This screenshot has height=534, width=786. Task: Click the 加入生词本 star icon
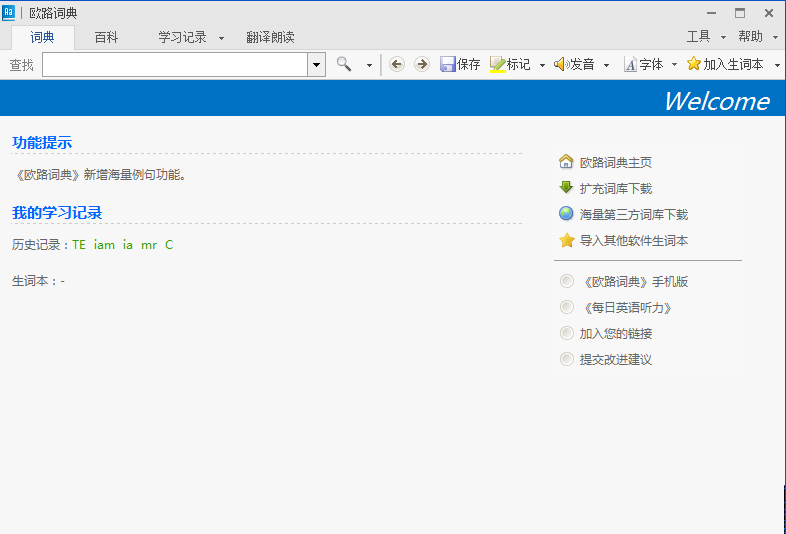click(x=694, y=64)
